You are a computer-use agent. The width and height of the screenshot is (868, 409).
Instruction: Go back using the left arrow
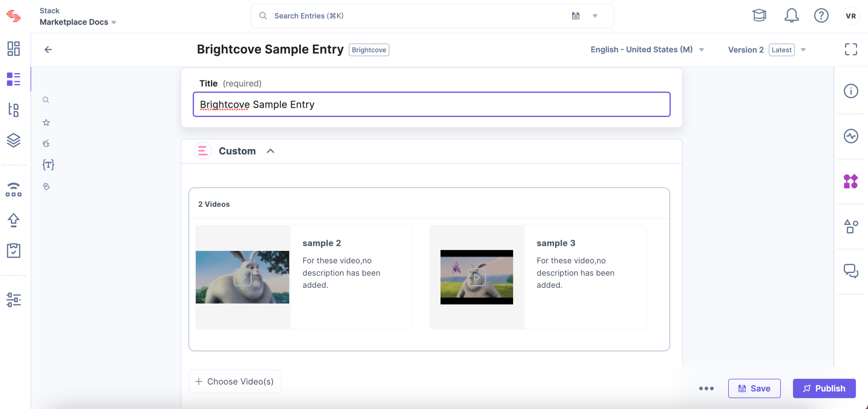point(48,50)
